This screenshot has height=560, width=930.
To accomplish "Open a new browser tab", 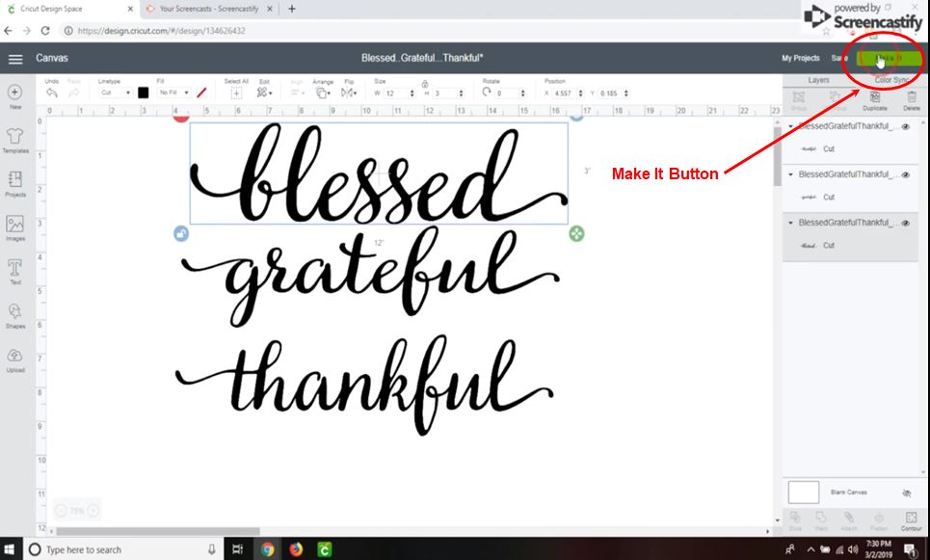I will point(292,9).
